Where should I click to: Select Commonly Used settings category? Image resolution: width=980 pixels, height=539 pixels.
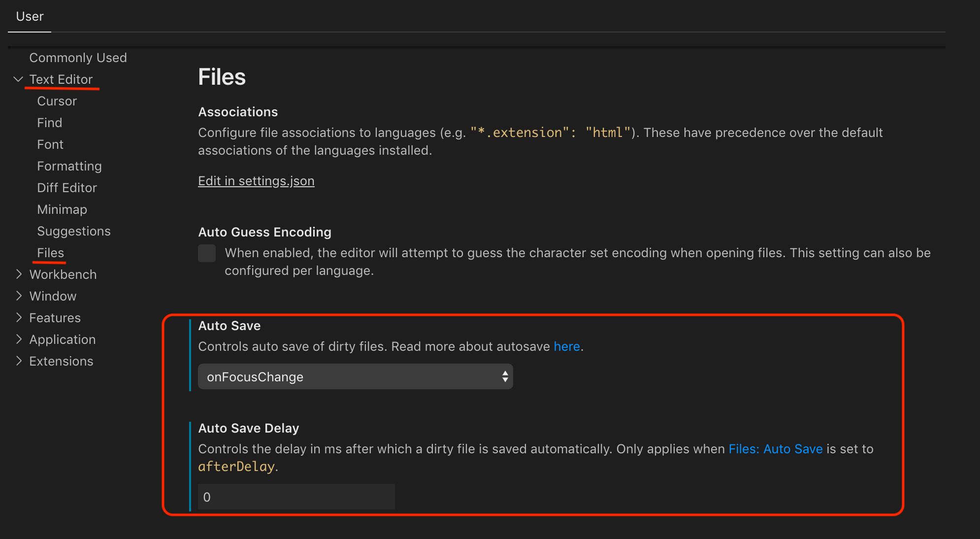pos(78,57)
